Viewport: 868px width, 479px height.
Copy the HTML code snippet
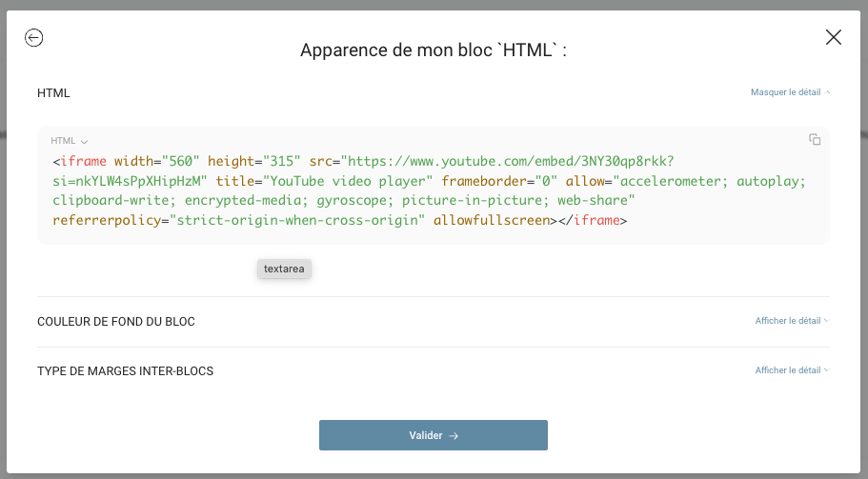click(815, 139)
